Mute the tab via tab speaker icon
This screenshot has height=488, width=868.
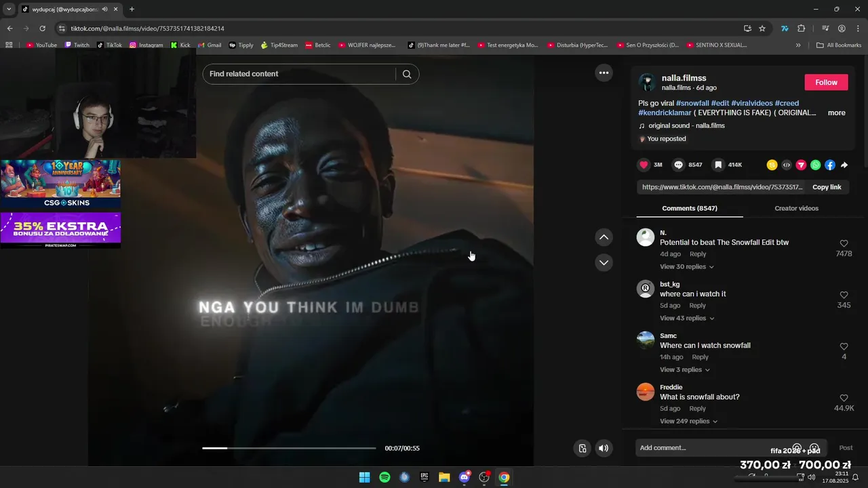click(104, 9)
